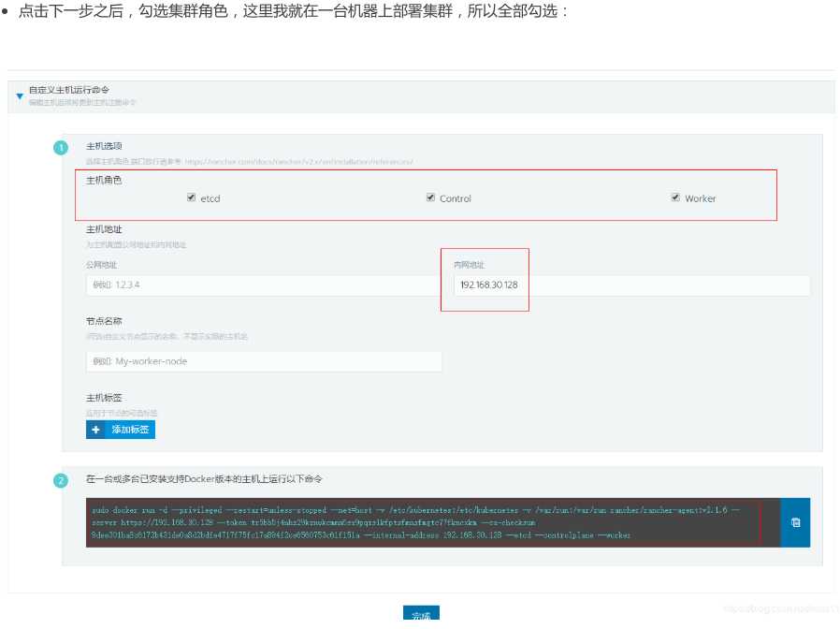Collapse the 自定义主机运行命令 section triangle
840x629 pixels.
click(20, 96)
